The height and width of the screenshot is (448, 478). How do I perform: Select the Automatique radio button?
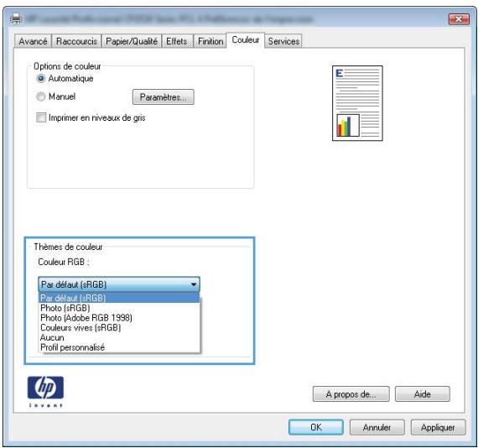tap(41, 79)
